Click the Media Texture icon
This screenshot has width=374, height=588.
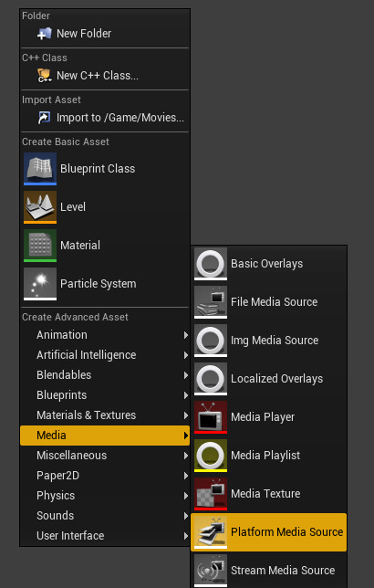click(210, 494)
